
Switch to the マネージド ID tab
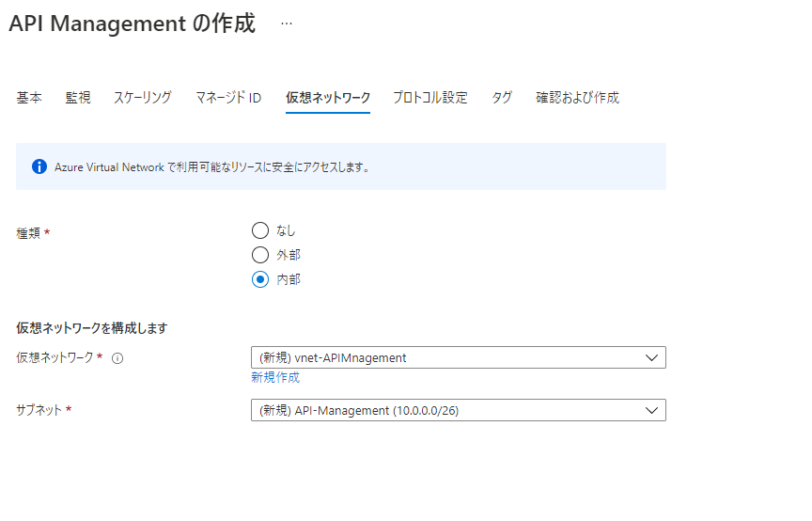click(228, 98)
